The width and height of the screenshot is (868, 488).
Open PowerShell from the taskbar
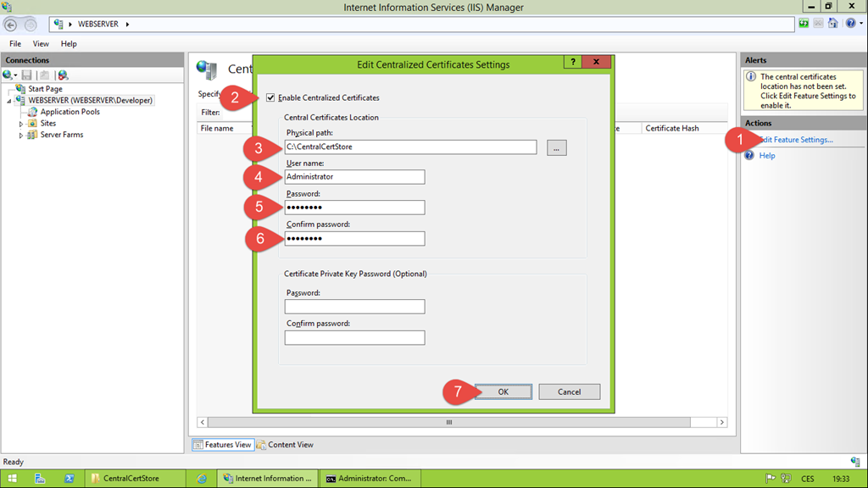(70, 479)
